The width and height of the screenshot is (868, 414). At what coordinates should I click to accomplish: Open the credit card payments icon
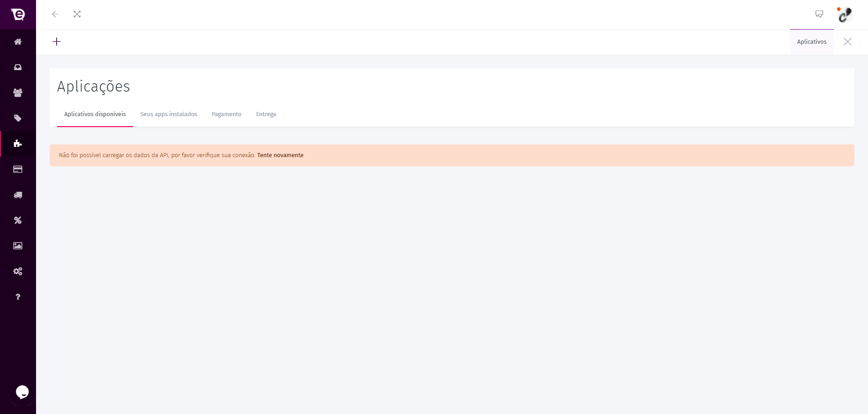[18, 169]
